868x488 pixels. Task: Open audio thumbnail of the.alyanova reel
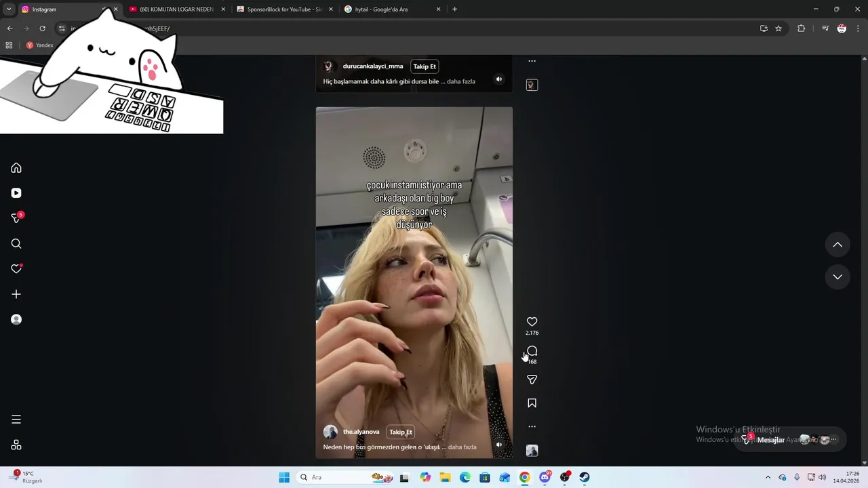pyautogui.click(x=532, y=451)
